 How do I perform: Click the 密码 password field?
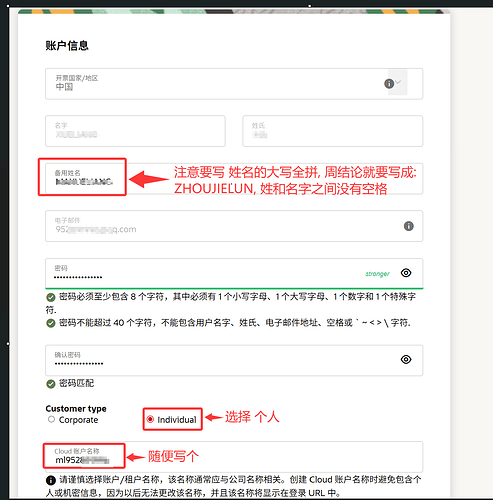pos(234,273)
